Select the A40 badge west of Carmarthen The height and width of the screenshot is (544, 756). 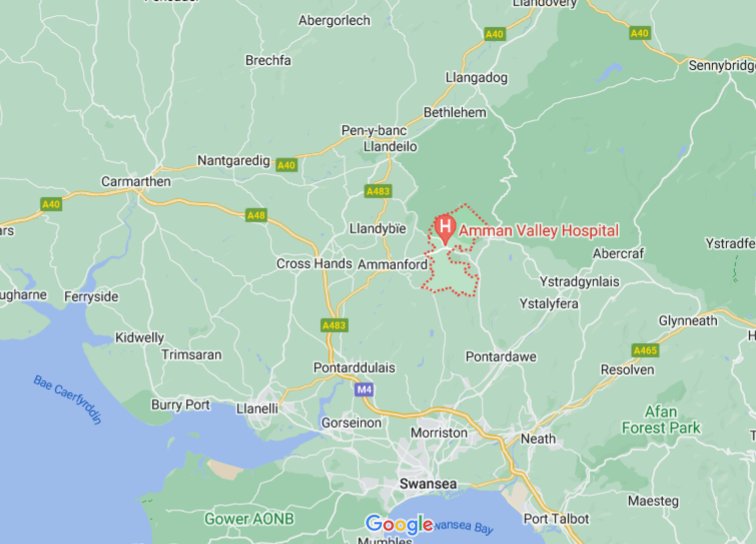point(51,204)
